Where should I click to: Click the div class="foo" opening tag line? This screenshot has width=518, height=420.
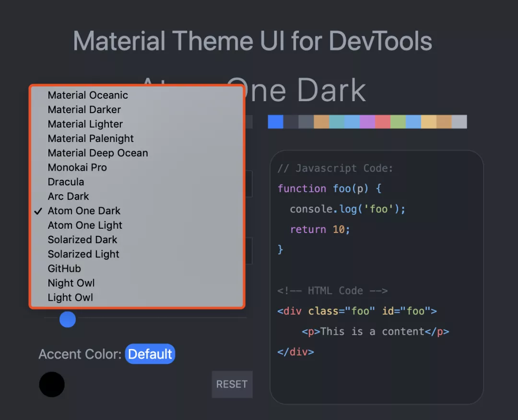357,311
